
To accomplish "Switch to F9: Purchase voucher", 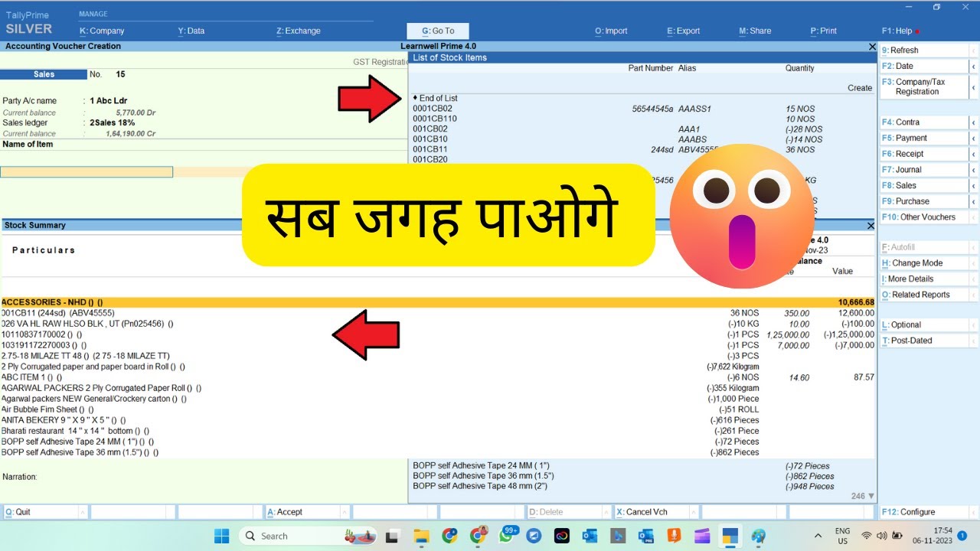I will (924, 201).
